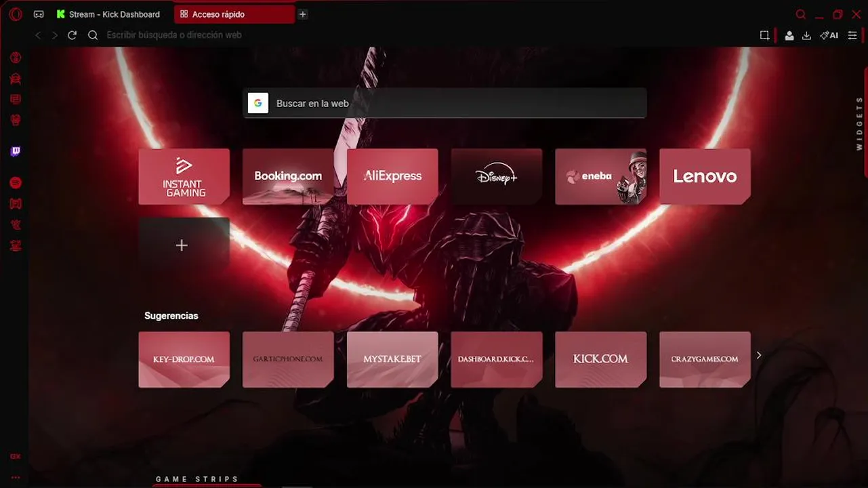Viewport: 868px width, 488px height.
Task: Open sidebar three-dots more options
Action: click(x=16, y=477)
